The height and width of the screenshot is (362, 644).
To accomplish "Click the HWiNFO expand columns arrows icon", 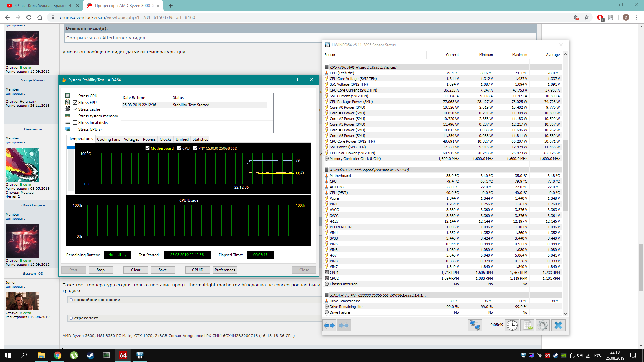I will [x=329, y=325].
